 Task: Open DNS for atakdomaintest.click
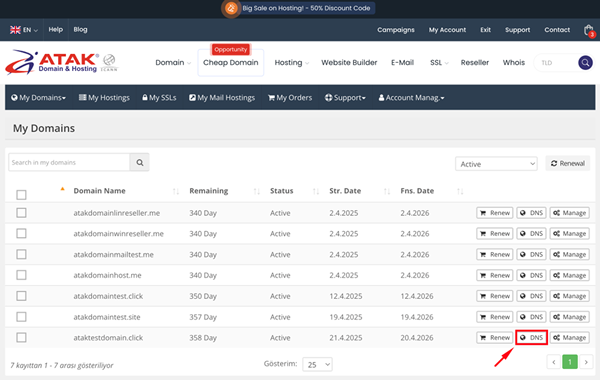click(532, 296)
